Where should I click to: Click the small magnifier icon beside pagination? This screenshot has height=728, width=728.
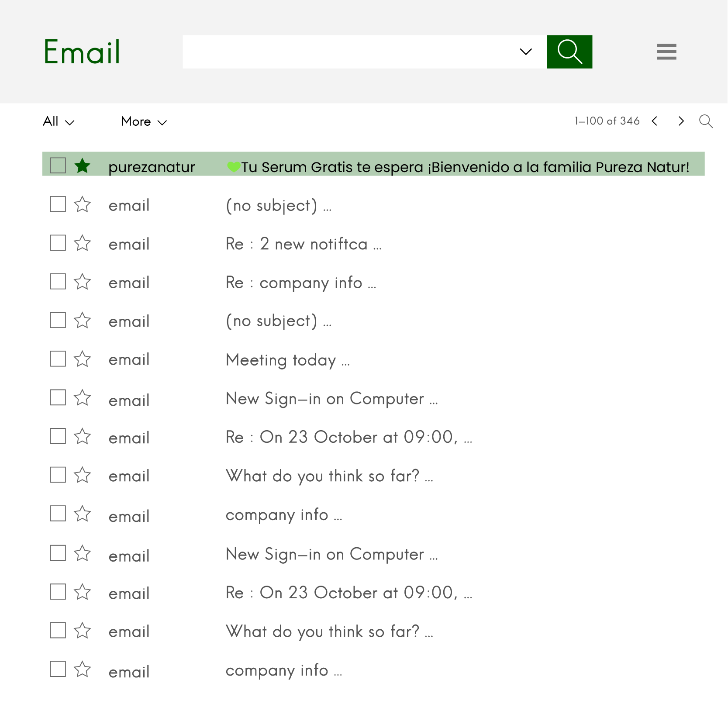point(705,121)
